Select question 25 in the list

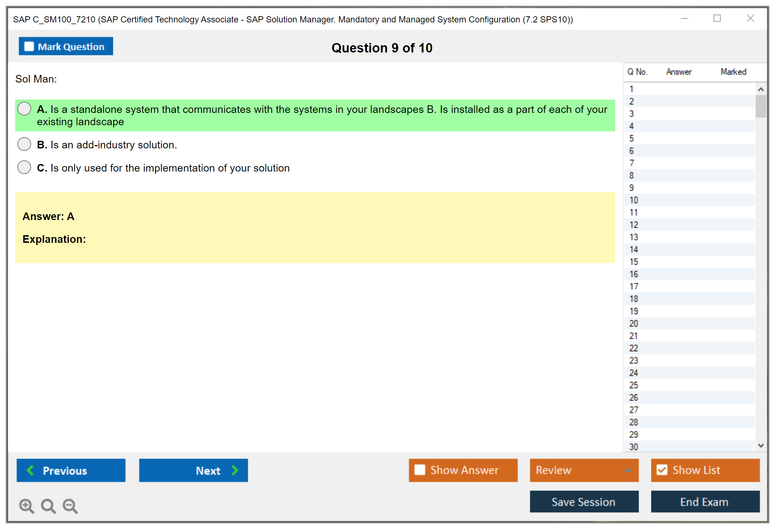pos(634,385)
